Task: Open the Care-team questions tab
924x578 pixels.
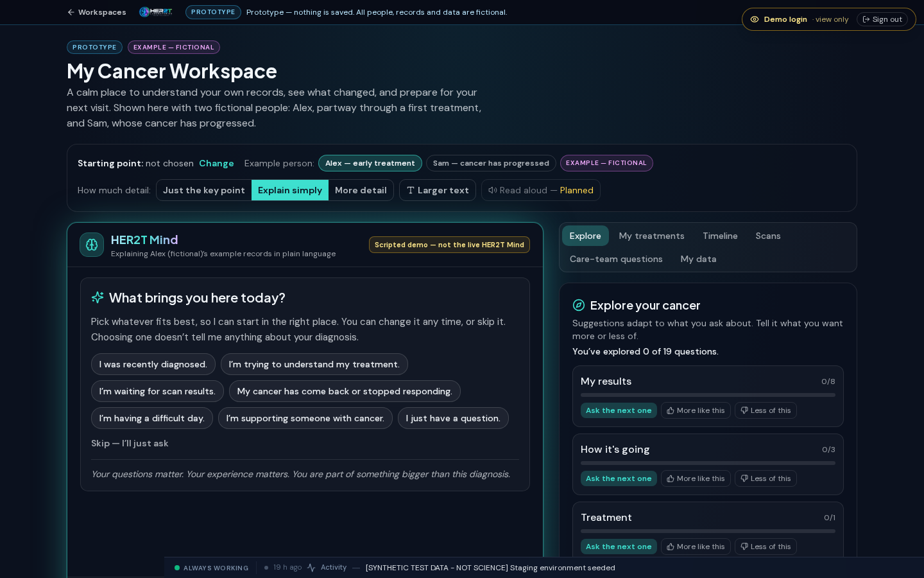Action: 616,259
